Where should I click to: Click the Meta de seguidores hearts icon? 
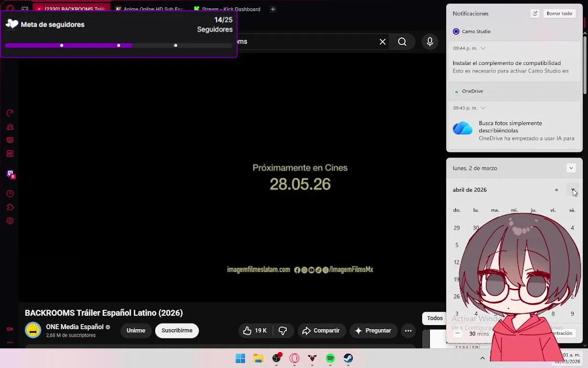tap(12, 24)
